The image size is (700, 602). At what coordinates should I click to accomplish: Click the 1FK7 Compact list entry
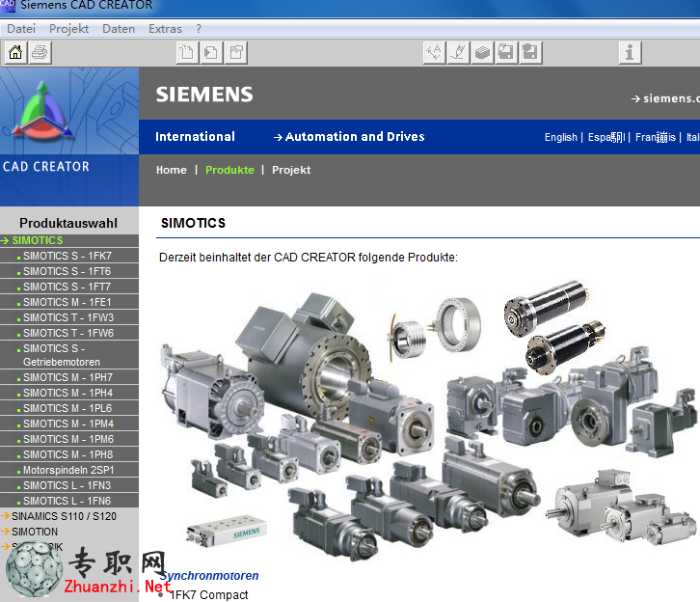pos(209,595)
